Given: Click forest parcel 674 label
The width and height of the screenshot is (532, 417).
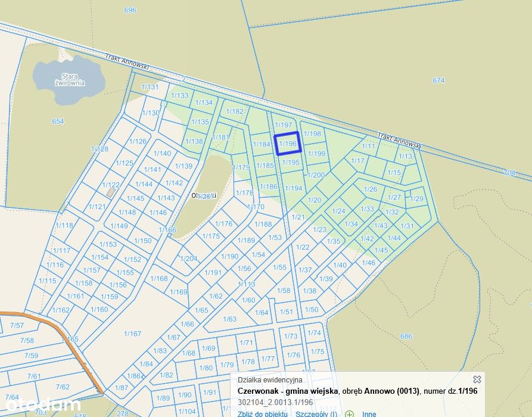Looking at the screenshot, I should point(438,80).
